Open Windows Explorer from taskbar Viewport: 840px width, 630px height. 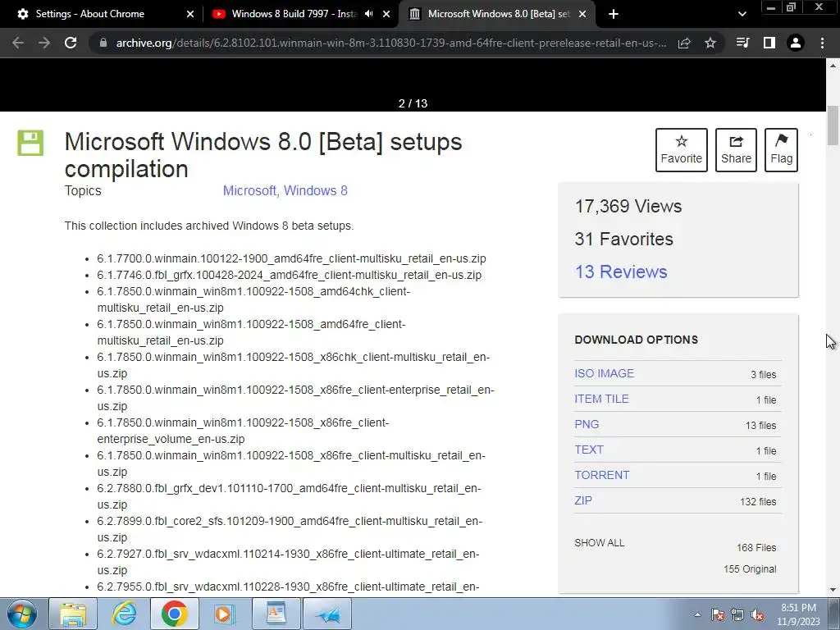coord(73,614)
